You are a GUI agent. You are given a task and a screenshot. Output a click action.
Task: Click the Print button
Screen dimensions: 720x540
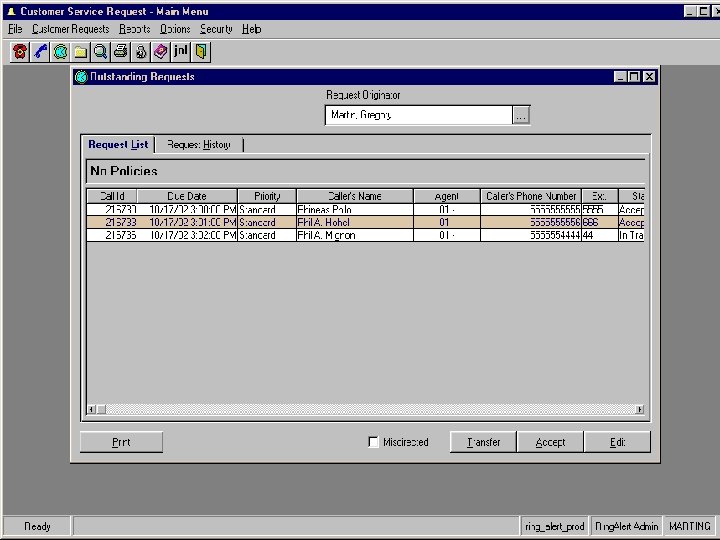[x=121, y=442]
